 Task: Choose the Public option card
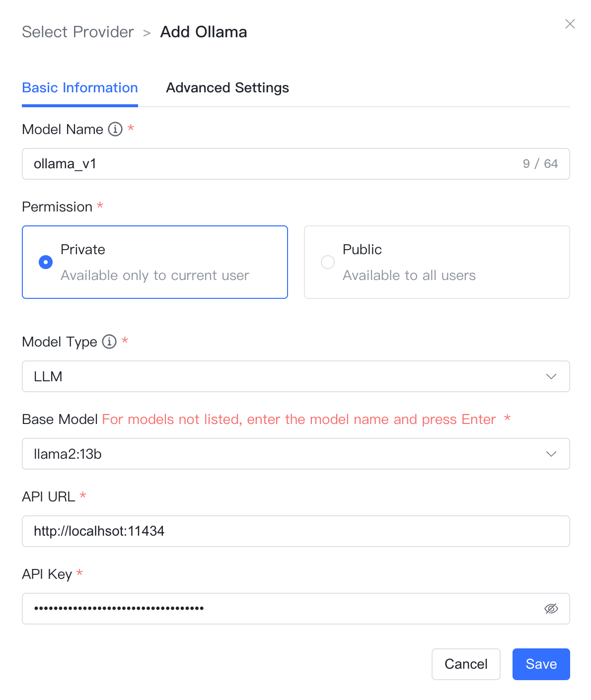437,262
